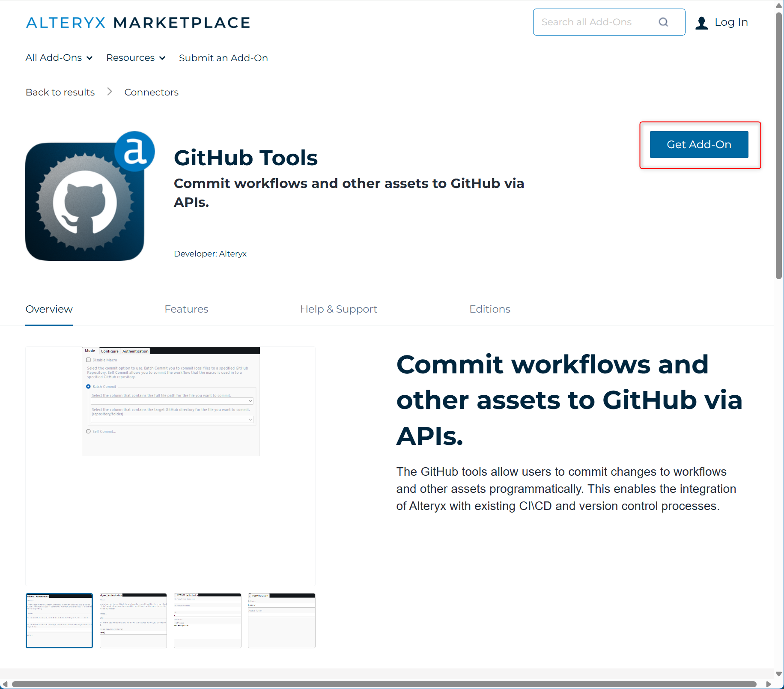Click the horizontal scrollbar right arrow
This screenshot has width=784, height=689.
point(769,684)
